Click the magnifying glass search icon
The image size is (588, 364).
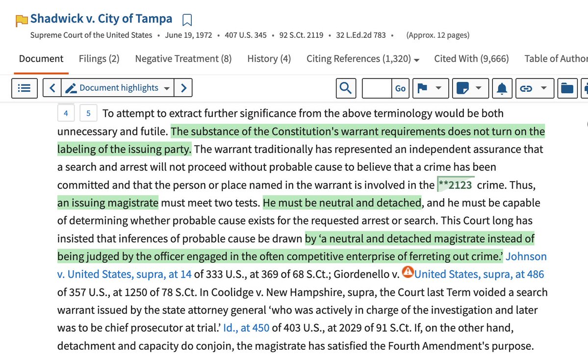point(346,88)
